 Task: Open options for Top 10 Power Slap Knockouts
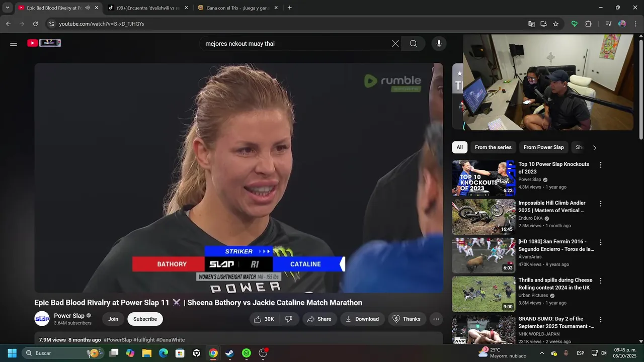[600, 165]
